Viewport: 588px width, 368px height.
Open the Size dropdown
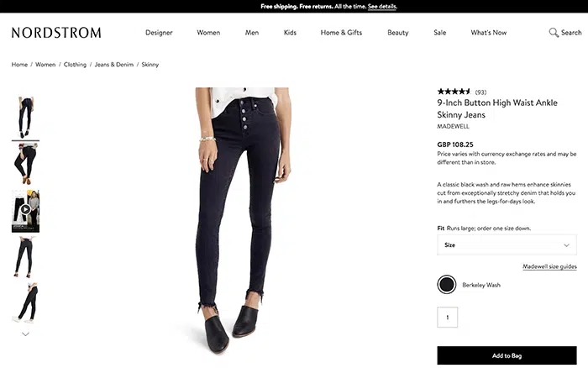click(x=507, y=244)
